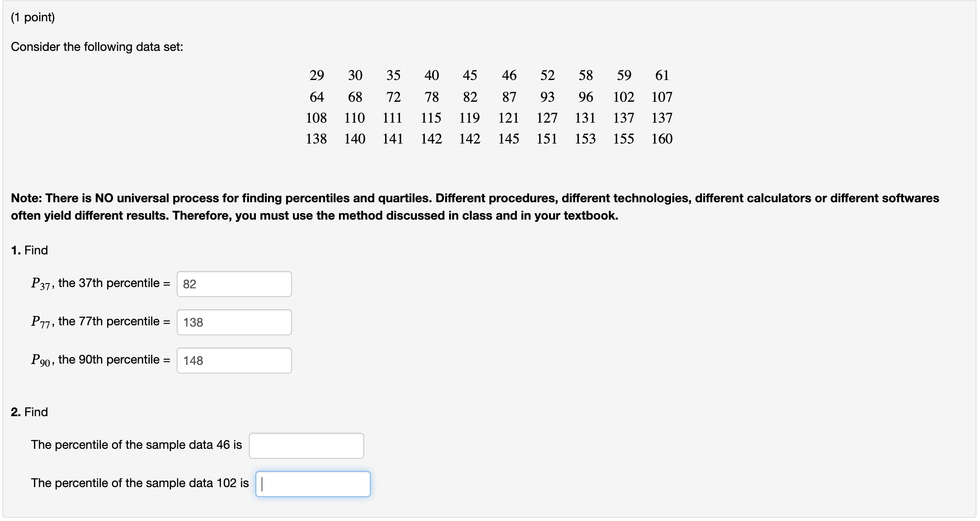
Task: Click the section header 1. Find
Action: point(29,250)
